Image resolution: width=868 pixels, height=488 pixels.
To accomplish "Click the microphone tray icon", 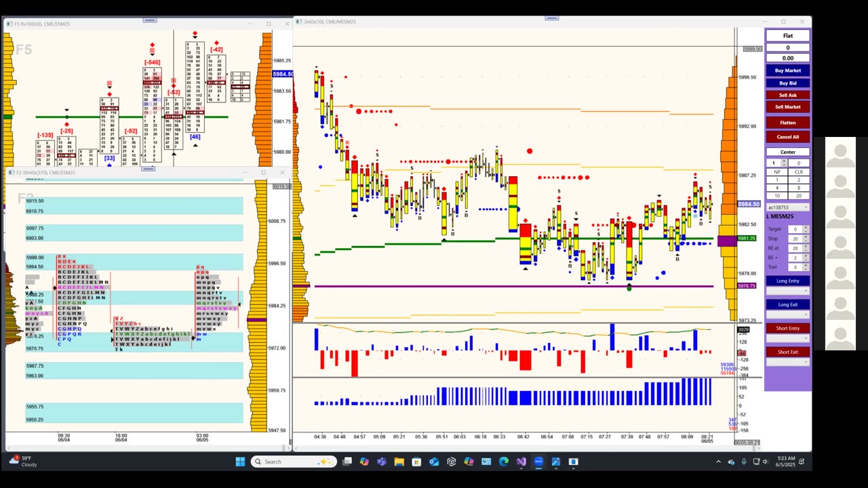I will tap(744, 462).
